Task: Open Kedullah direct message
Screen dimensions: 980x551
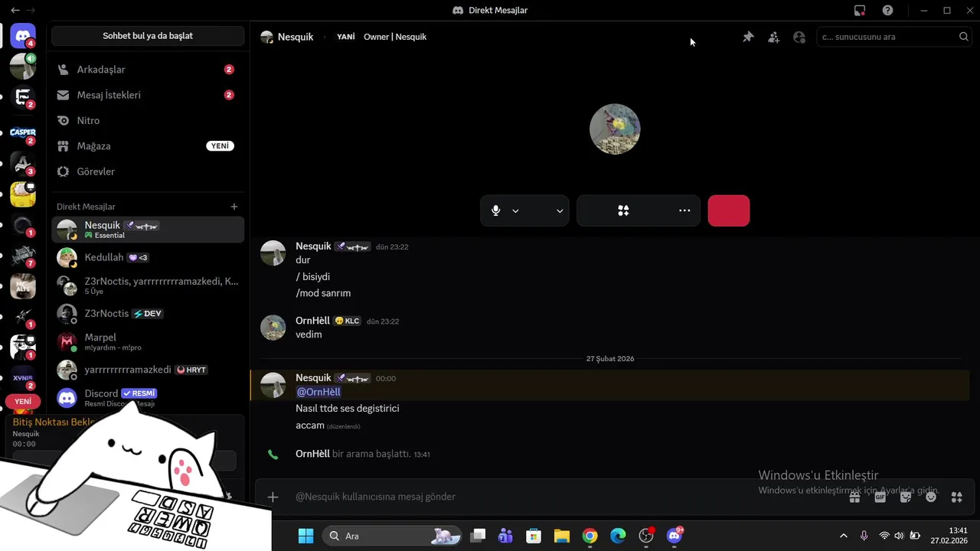Action: (148, 258)
